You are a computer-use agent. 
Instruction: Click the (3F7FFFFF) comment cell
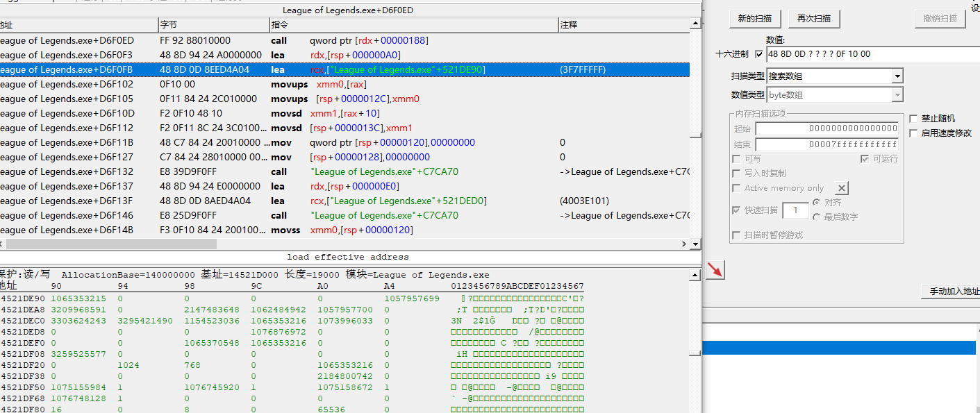click(583, 69)
